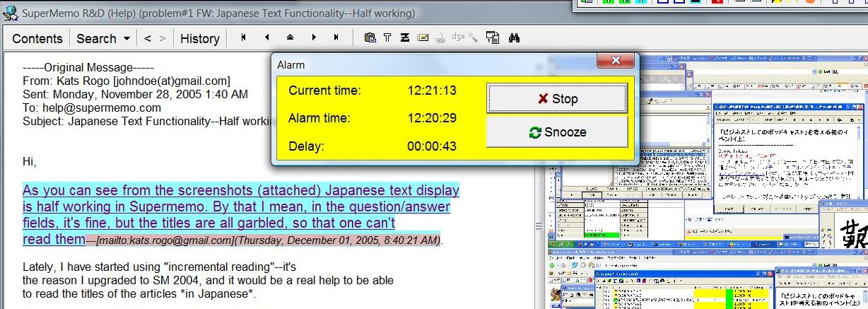Open the Contents toolbar item
This screenshot has height=309, width=868.
tap(37, 39)
